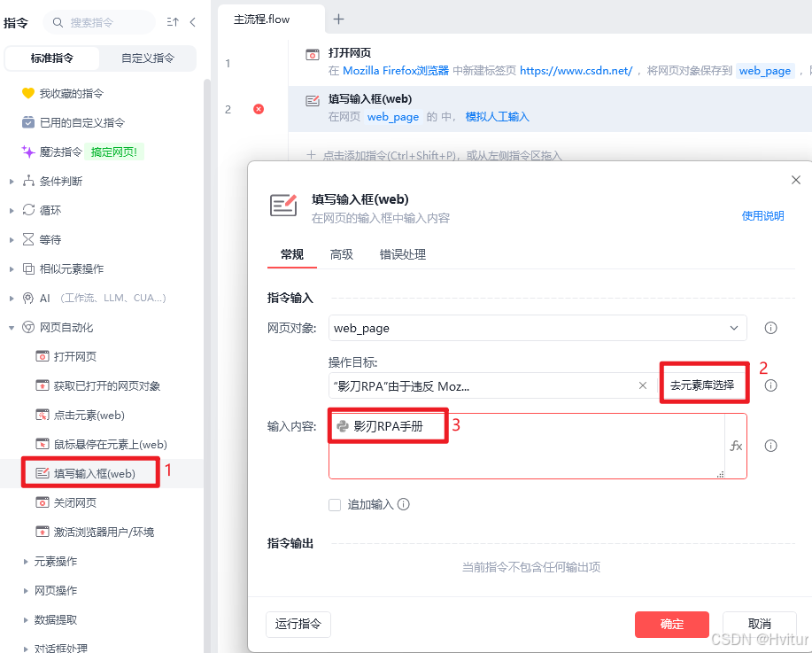The image size is (812, 653).
Task: Click the 填写输入框(web) icon in the sidebar
Action: [x=42, y=473]
